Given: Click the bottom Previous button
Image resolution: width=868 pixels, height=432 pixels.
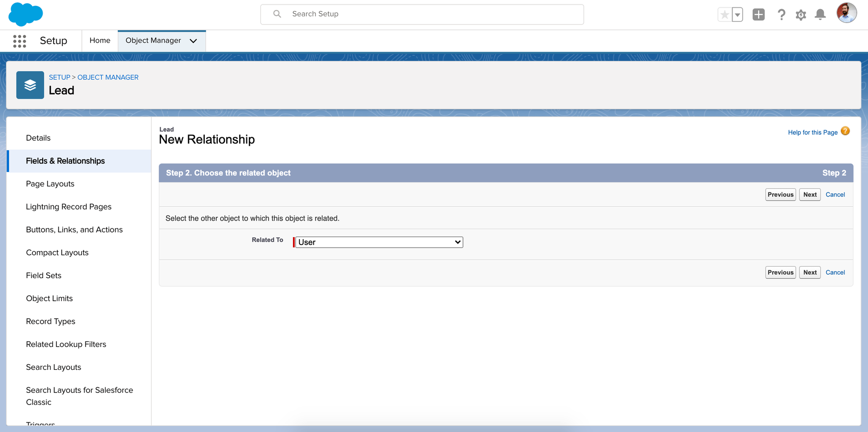Looking at the screenshot, I should (x=781, y=273).
